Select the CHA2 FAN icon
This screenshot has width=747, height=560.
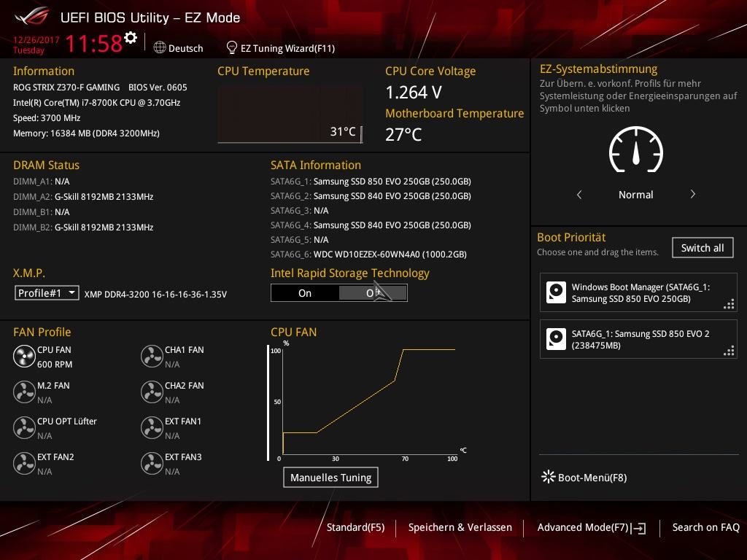point(152,392)
